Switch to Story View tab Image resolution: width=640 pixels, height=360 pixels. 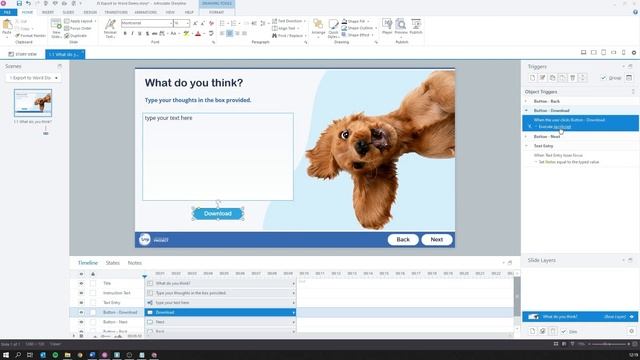23,54
